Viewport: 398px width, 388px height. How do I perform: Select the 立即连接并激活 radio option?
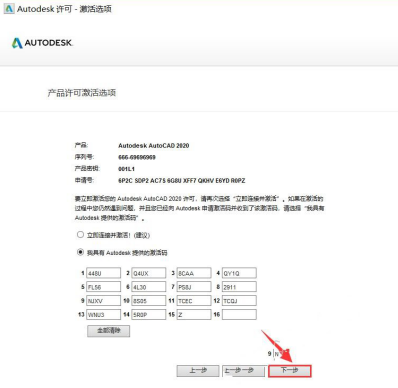point(80,235)
